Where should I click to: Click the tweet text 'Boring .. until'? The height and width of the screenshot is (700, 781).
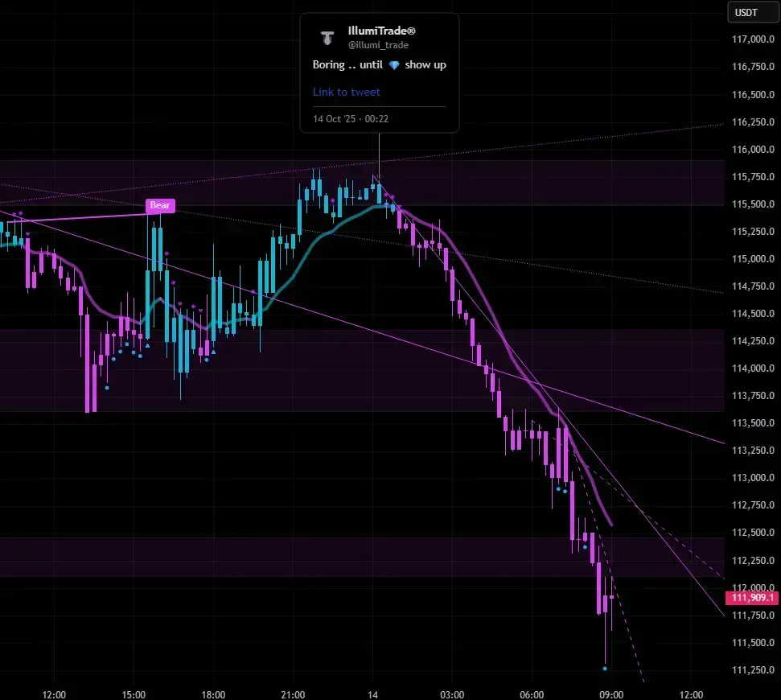tap(347, 64)
